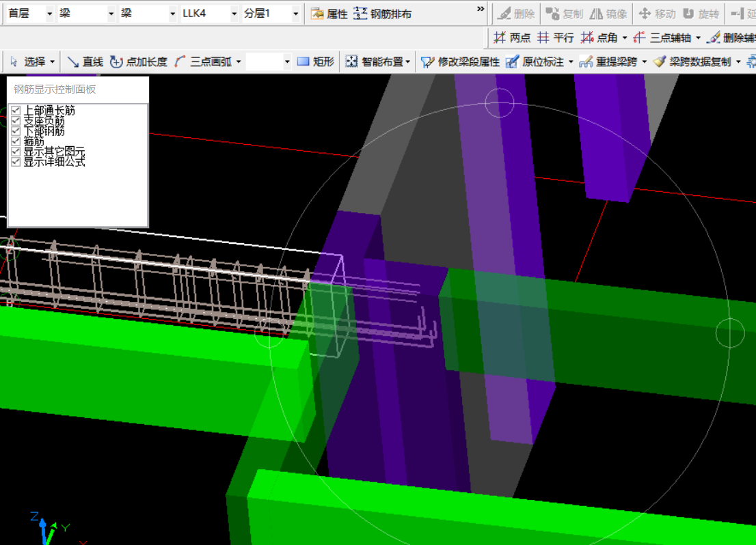Open the 点角 dropdown arrow

(x=625, y=38)
